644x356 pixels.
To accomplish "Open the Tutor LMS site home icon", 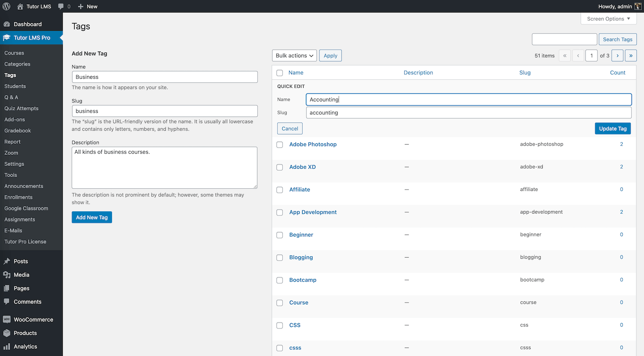I will pos(20,6).
